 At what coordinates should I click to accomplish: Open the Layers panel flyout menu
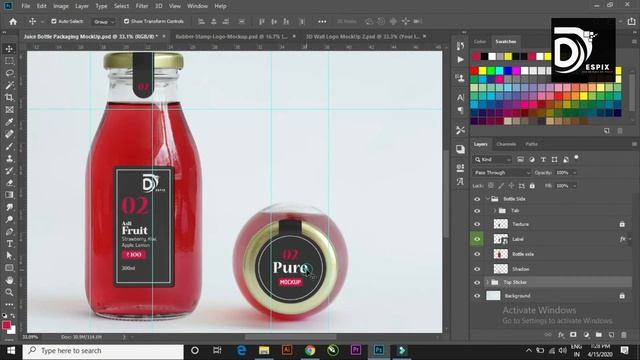634,144
